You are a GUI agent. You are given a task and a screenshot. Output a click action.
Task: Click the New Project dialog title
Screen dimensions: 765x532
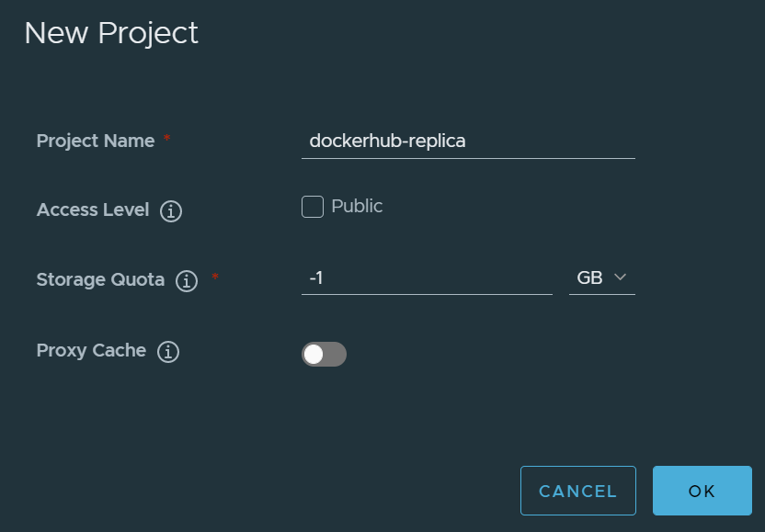click(111, 33)
